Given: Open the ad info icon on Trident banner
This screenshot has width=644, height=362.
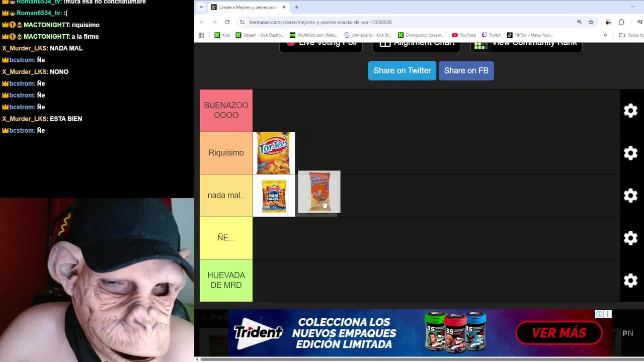Looking at the screenshot, I should pos(599,314).
